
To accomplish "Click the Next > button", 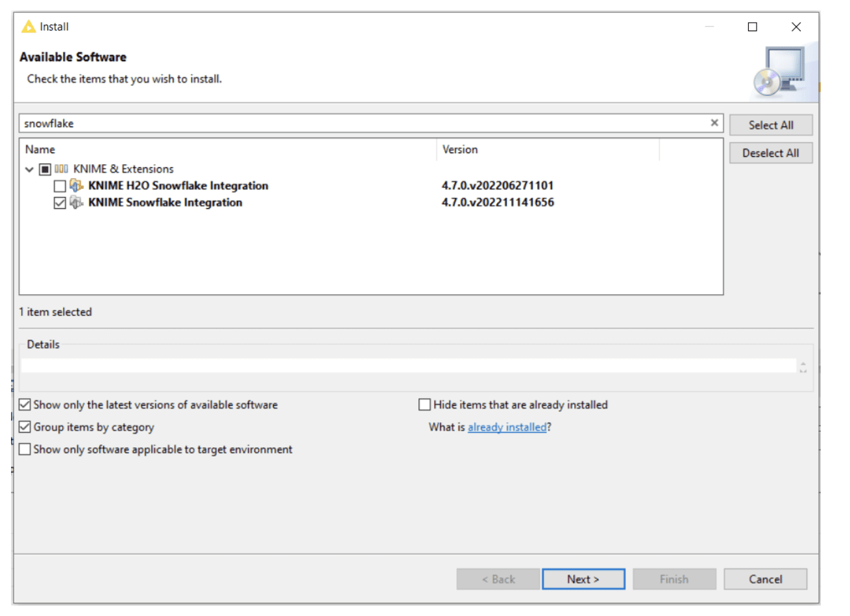I will point(583,579).
